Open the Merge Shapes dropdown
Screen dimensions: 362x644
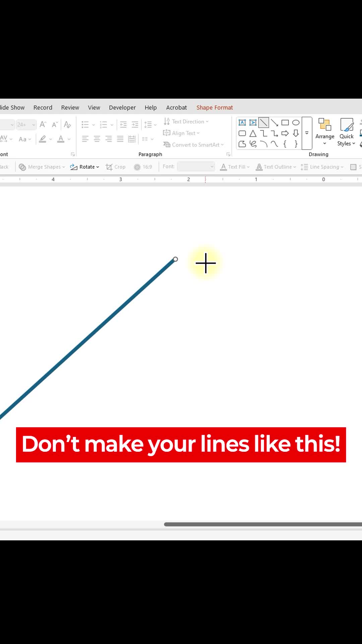pos(42,167)
